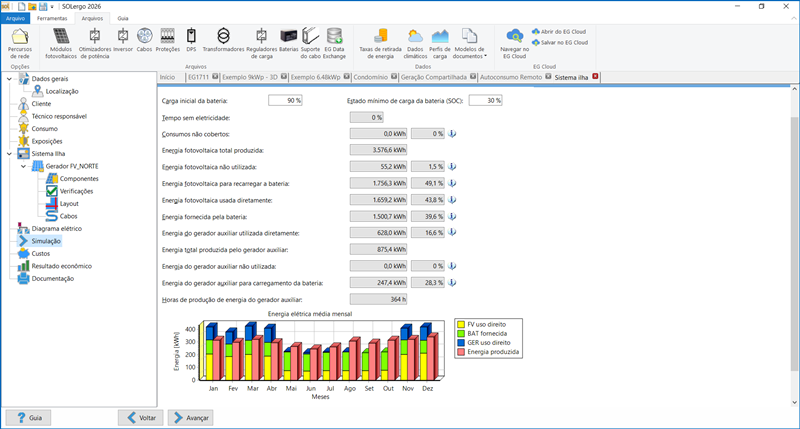
Task: Click the Avançar button
Action: [x=190, y=417]
